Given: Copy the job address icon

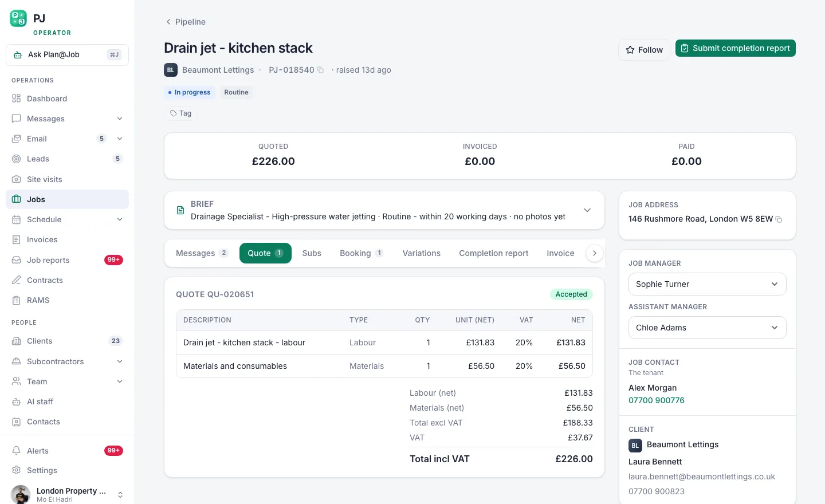Looking at the screenshot, I should pyautogui.click(x=779, y=219).
